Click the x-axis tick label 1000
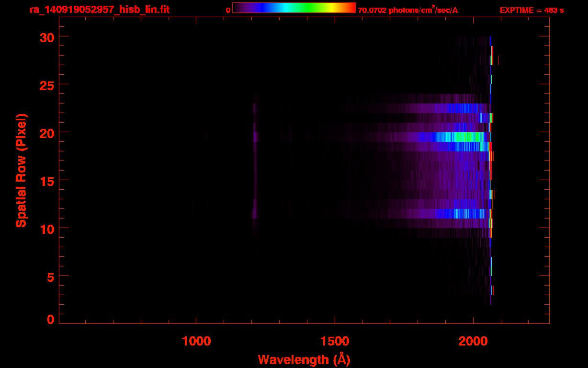The height and width of the screenshot is (368, 588). [x=196, y=341]
